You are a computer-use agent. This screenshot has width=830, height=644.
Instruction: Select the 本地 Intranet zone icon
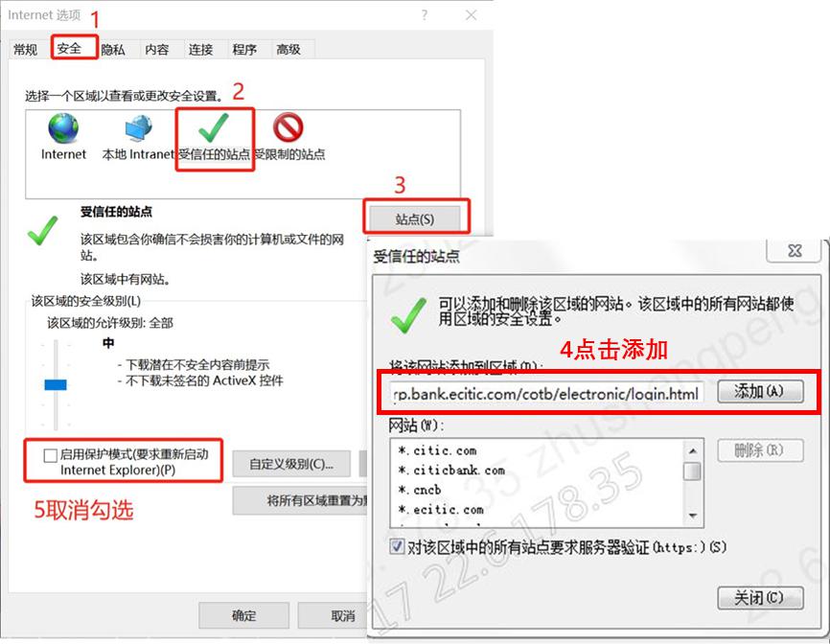(139, 128)
